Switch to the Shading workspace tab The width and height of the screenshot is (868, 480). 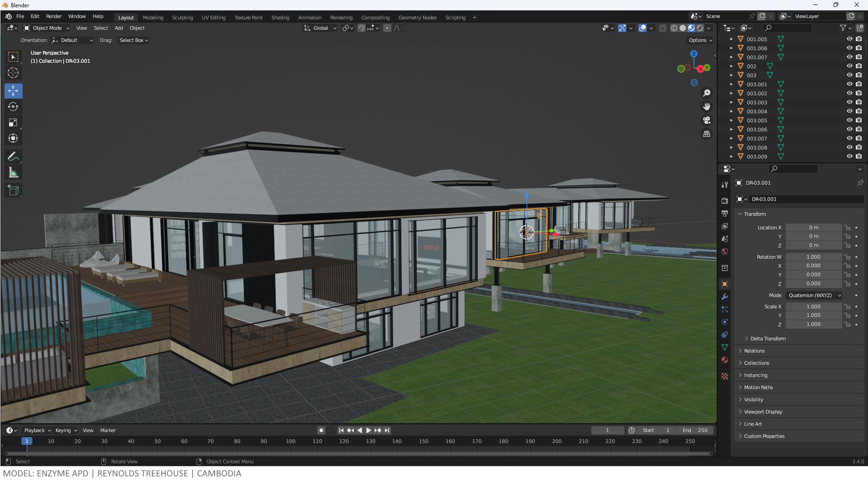pyautogui.click(x=280, y=18)
